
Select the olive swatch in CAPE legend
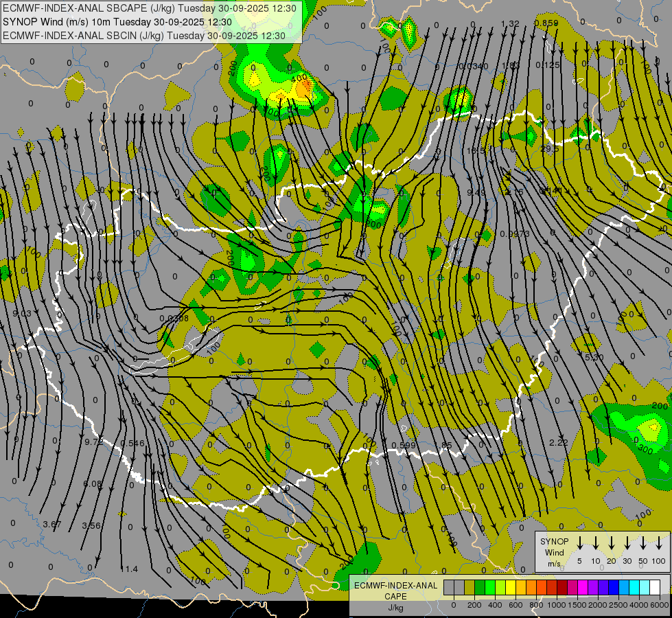click(470, 587)
